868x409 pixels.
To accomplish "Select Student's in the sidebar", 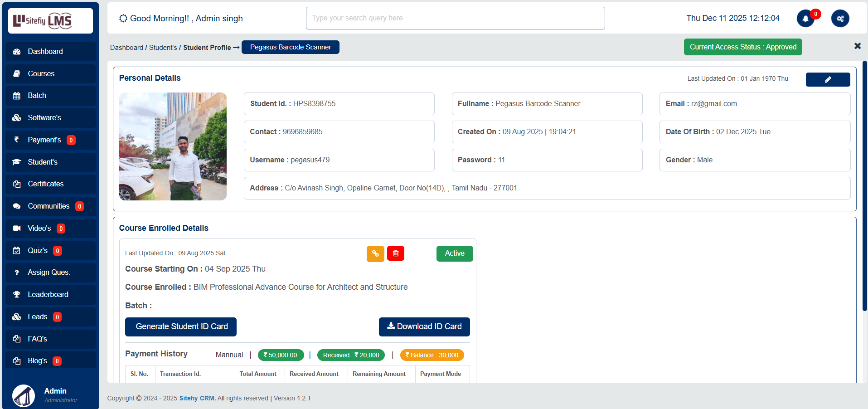I will click(x=43, y=162).
